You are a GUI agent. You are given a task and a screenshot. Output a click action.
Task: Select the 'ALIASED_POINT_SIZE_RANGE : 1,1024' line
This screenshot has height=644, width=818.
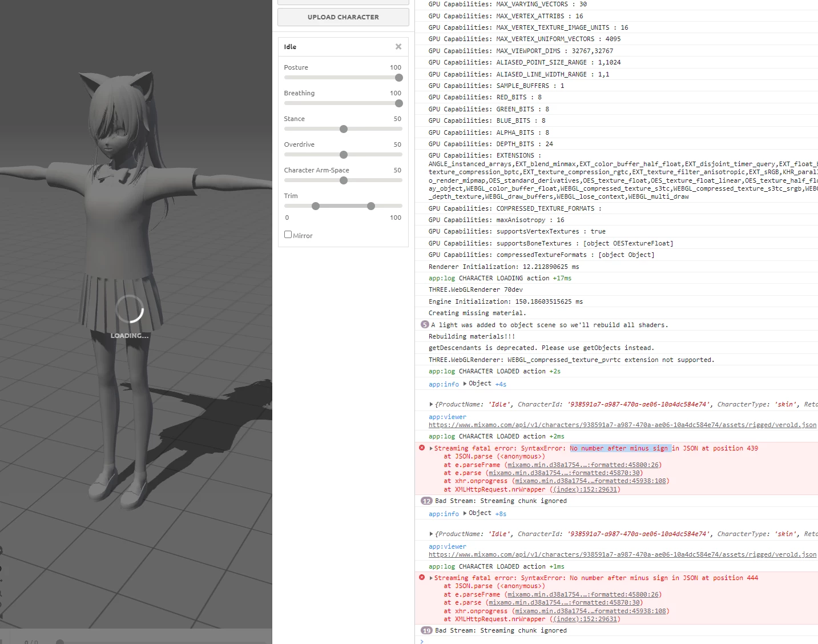coord(525,62)
